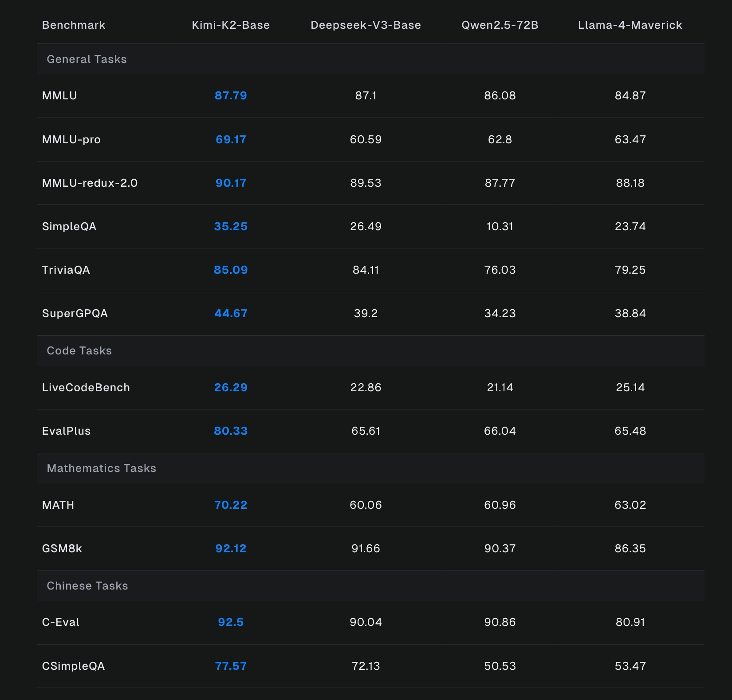This screenshot has width=732, height=700.
Task: Click the Code Tasks section label
Action: 79,351
